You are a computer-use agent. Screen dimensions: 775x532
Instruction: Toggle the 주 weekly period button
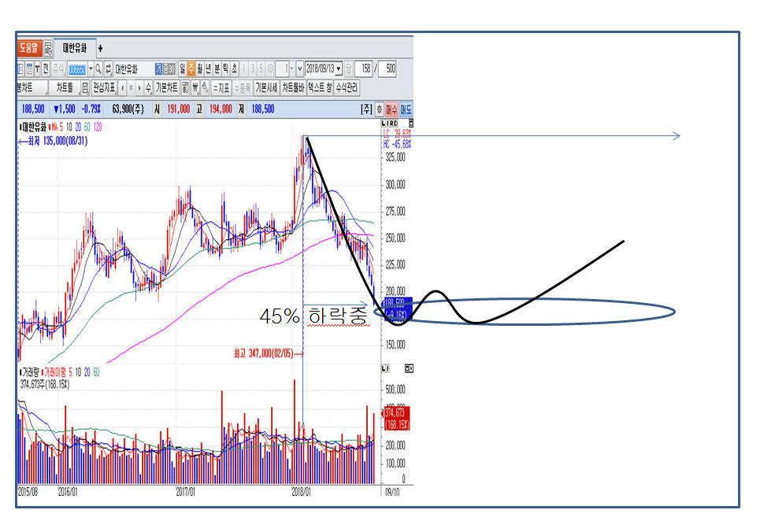[191, 68]
